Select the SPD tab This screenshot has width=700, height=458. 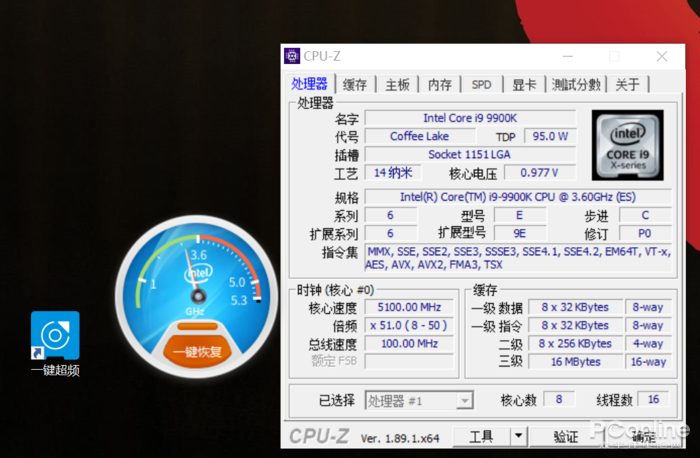pos(481,84)
